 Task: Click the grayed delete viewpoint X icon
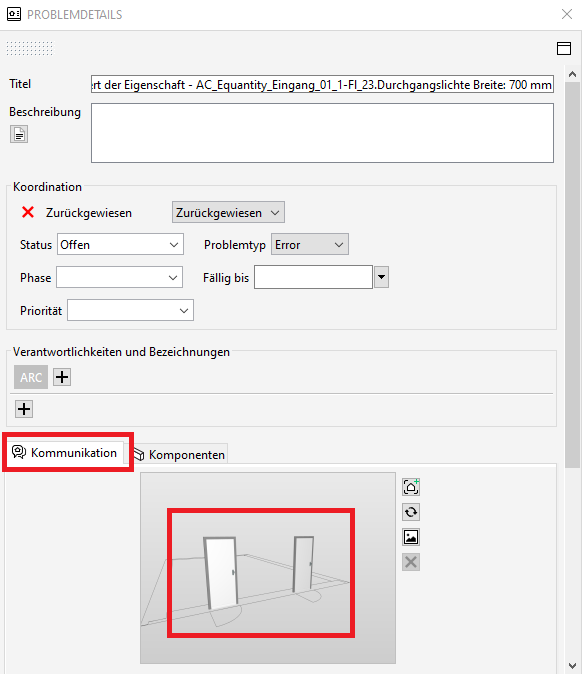coord(411,562)
